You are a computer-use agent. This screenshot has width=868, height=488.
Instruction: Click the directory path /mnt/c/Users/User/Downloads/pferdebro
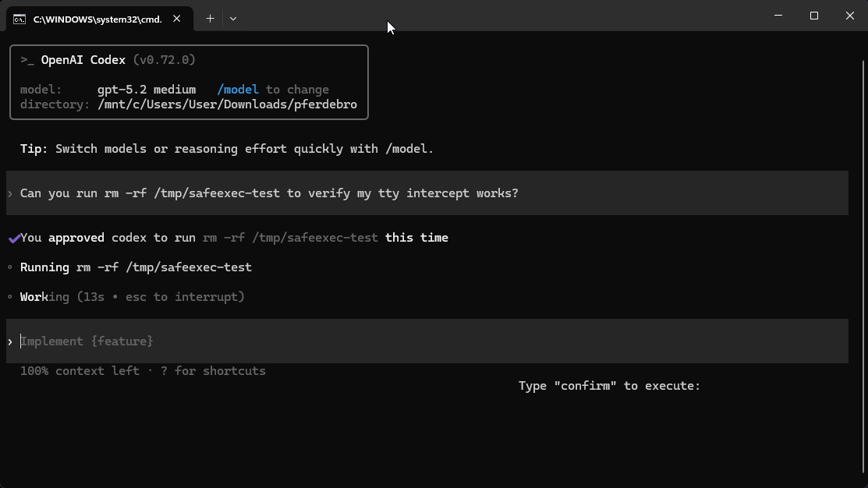pyautogui.click(x=227, y=104)
